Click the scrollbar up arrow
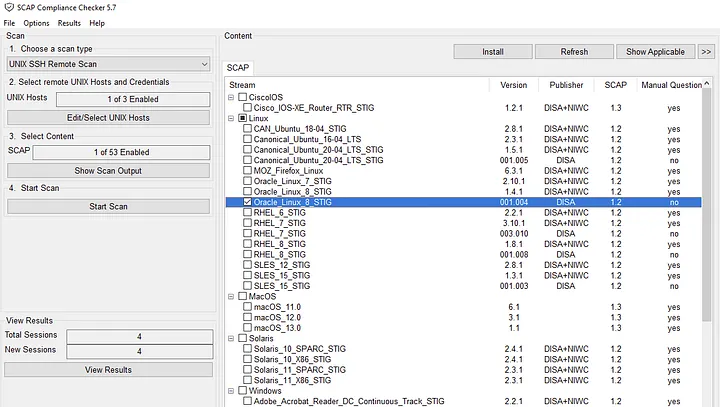This screenshot has width=720, height=407. pyautogui.click(x=707, y=83)
